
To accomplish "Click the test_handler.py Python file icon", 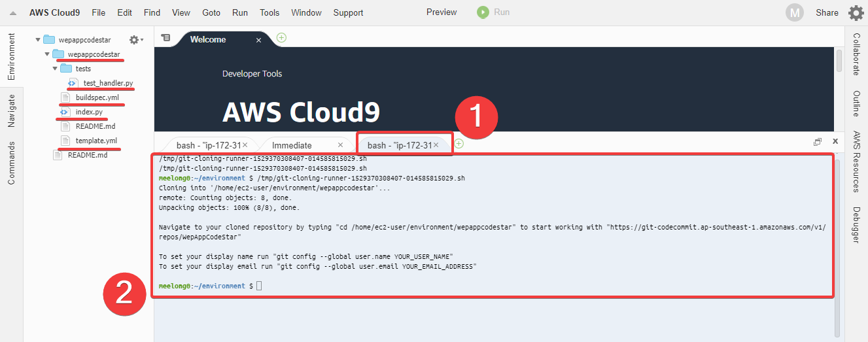I will [73, 83].
